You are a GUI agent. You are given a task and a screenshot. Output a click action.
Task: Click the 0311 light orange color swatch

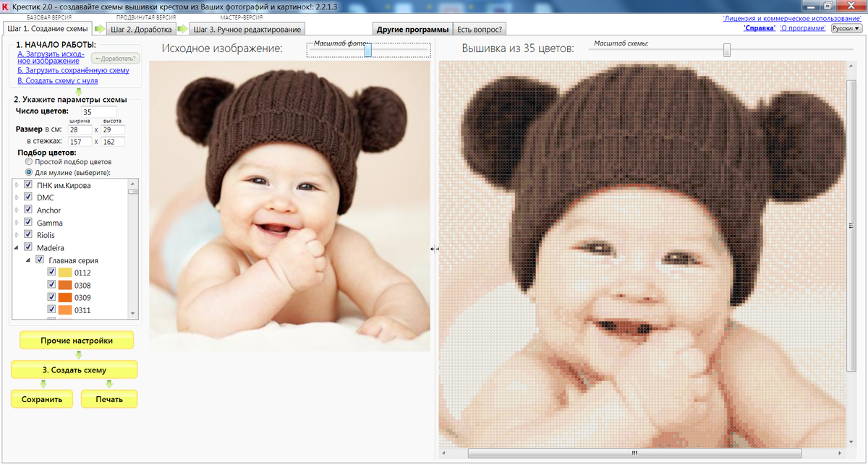click(65, 310)
